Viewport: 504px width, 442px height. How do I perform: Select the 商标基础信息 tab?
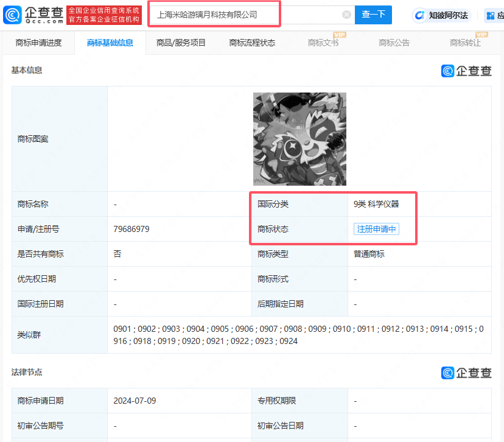pos(110,43)
